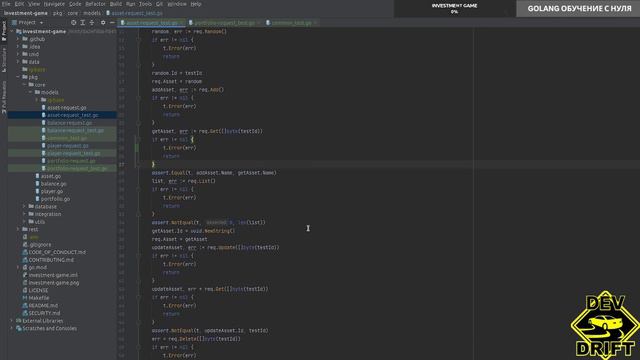Close the common_test.go editor tab
Image resolution: width=640 pixels, height=360 pixels.
tap(316, 23)
